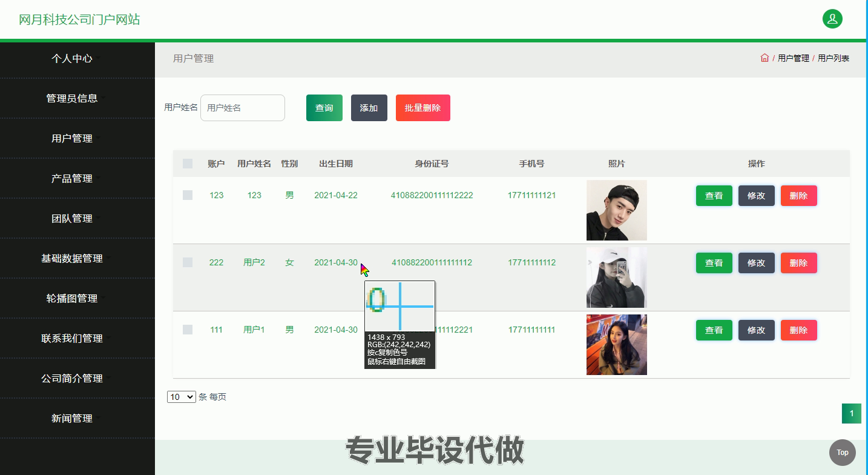Viewport: 868px width, 475px height.
Task: Click account cell 111
Action: [216, 330]
